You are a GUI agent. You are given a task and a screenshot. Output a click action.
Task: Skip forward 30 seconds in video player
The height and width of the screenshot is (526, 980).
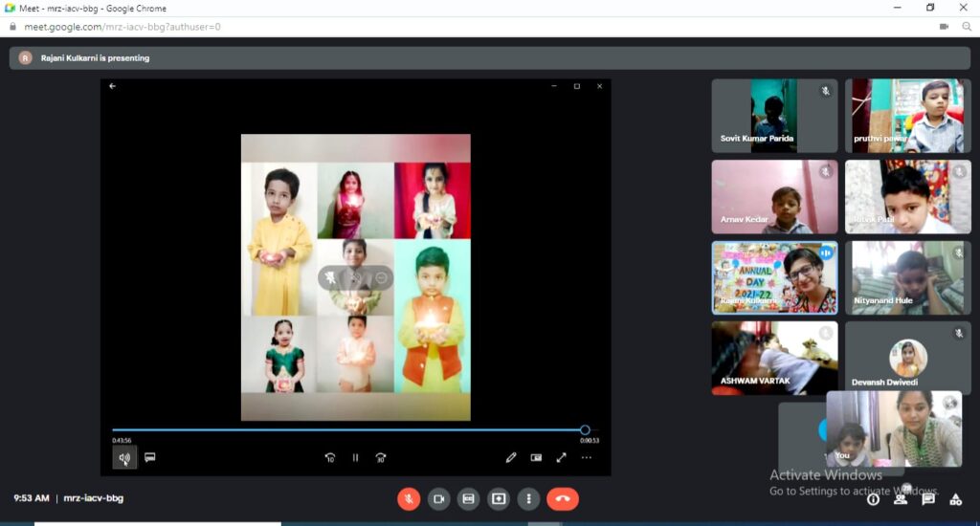click(x=381, y=458)
